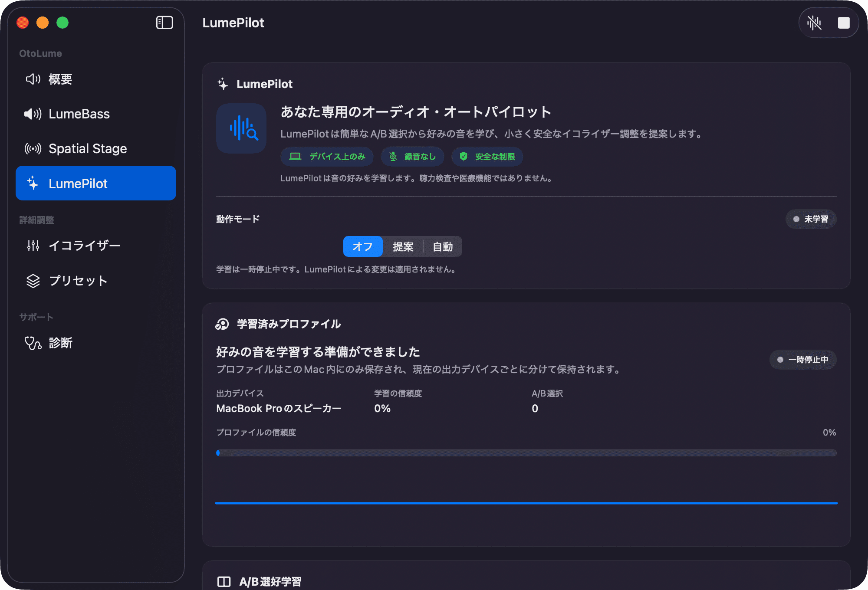Screen dimensions: 868x590
Task: Click the MacBook Proのスピーカー device text
Action: 279,408
